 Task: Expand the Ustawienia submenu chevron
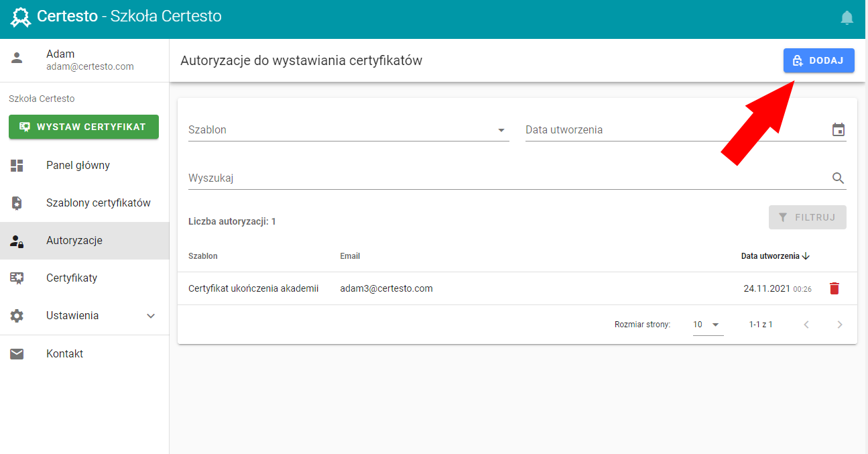pos(151,316)
